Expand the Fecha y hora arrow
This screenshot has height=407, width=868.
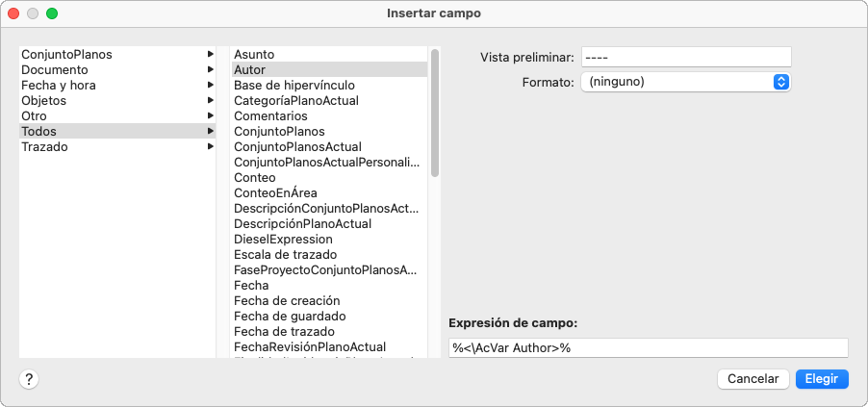point(210,86)
